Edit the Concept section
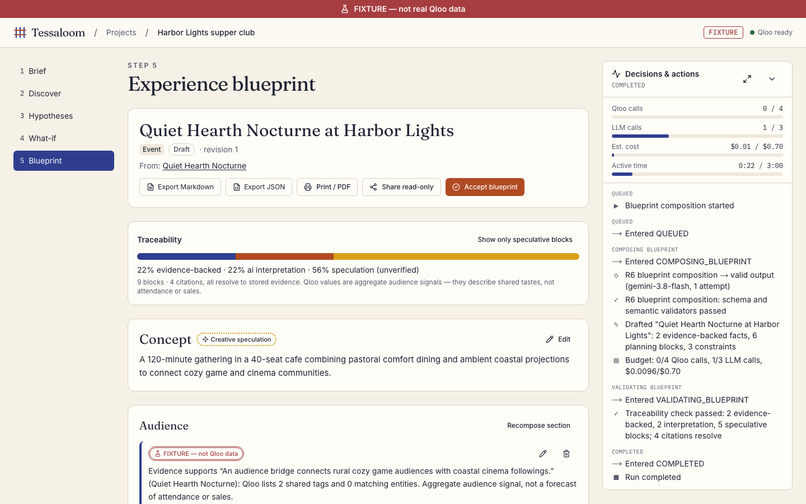This screenshot has height=504, width=806. coord(558,339)
